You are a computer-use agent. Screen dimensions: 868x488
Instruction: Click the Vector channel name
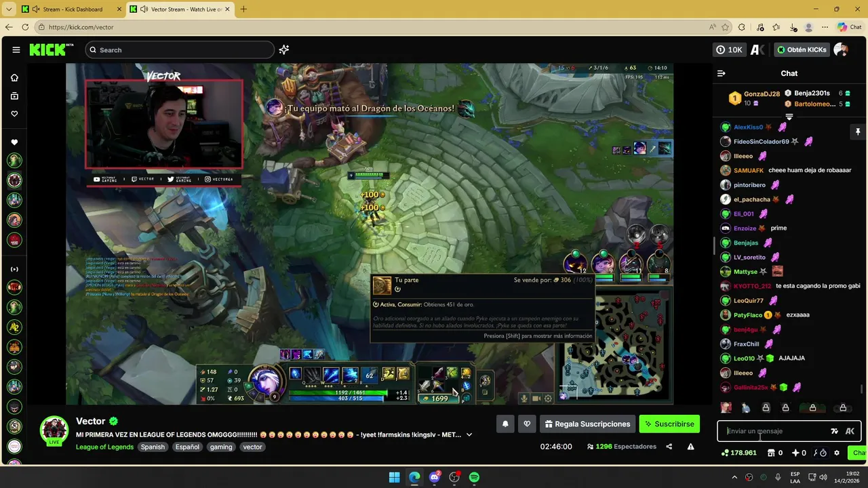[x=90, y=422]
